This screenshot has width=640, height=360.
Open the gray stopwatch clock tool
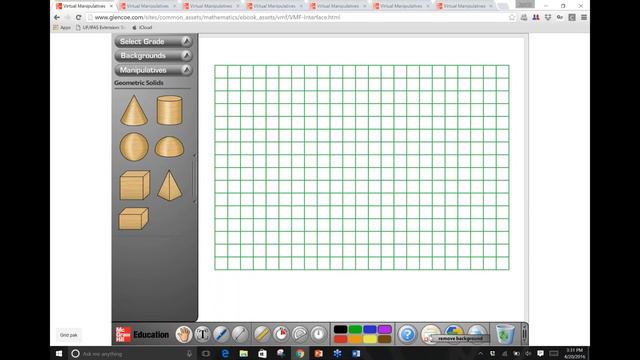[x=318, y=334]
